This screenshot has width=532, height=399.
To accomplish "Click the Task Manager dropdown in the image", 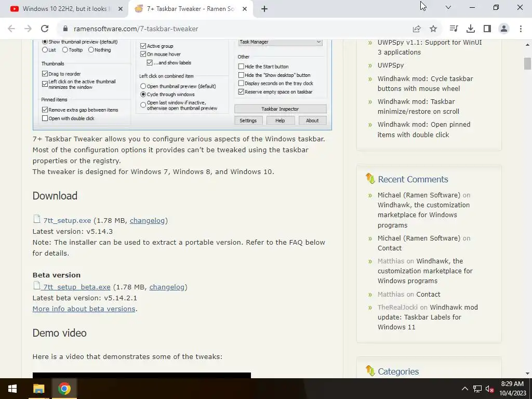I will (280, 42).
